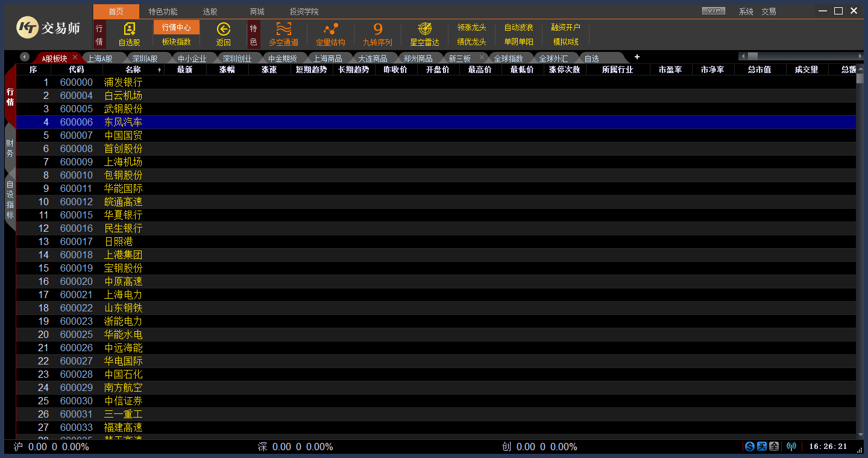The width and height of the screenshot is (868, 458).
Task: Select the 中信证券 row
Action: (x=436, y=401)
